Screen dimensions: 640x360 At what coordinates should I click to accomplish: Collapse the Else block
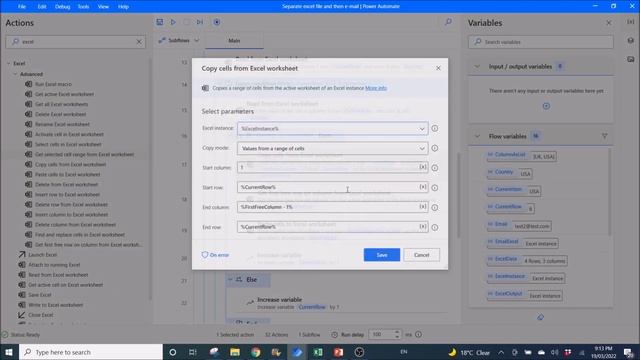coord(230,280)
